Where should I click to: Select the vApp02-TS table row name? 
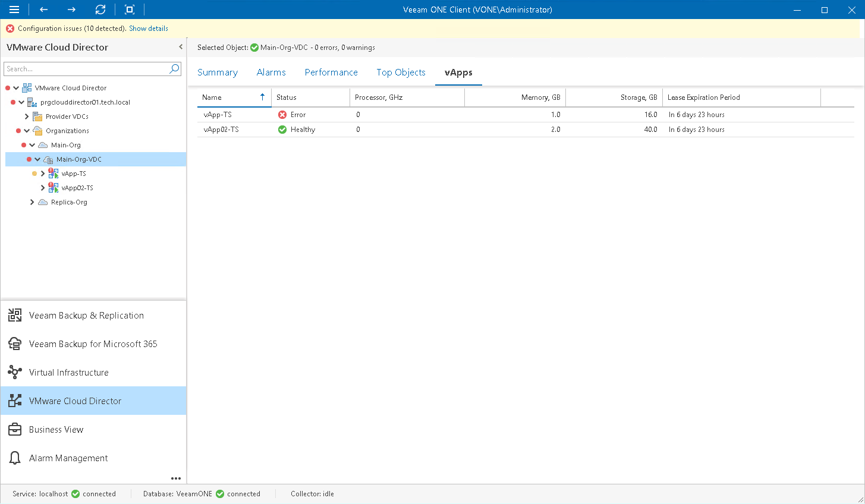[x=221, y=130]
